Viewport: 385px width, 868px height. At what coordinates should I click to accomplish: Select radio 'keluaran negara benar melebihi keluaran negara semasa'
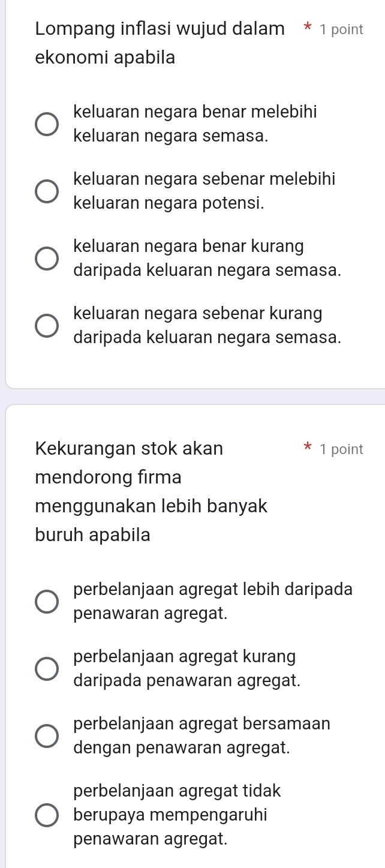47,124
